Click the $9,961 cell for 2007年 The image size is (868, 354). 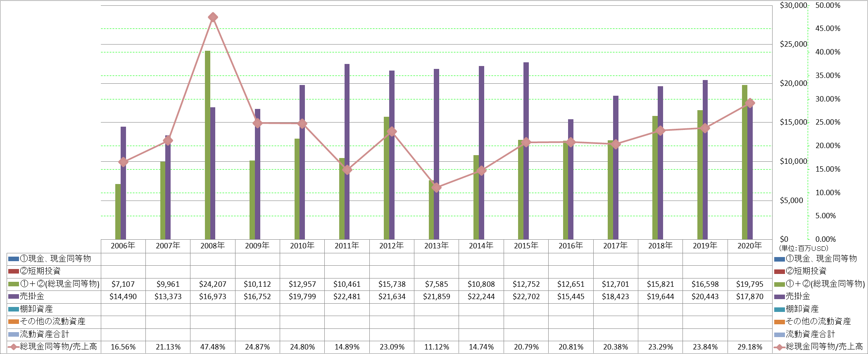click(168, 284)
